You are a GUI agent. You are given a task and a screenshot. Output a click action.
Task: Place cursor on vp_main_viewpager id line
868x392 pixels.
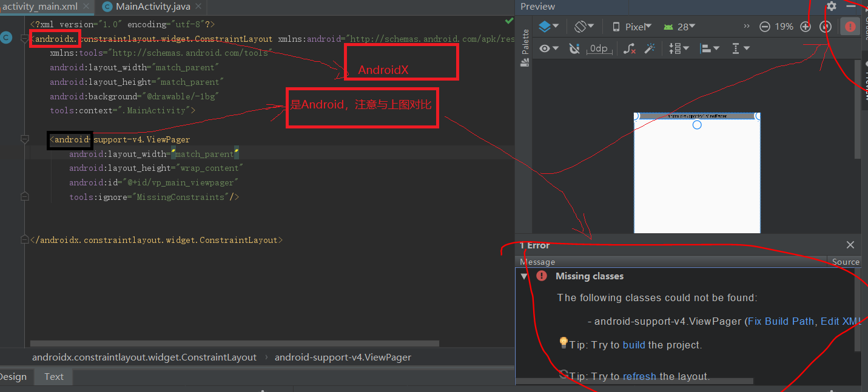point(153,182)
